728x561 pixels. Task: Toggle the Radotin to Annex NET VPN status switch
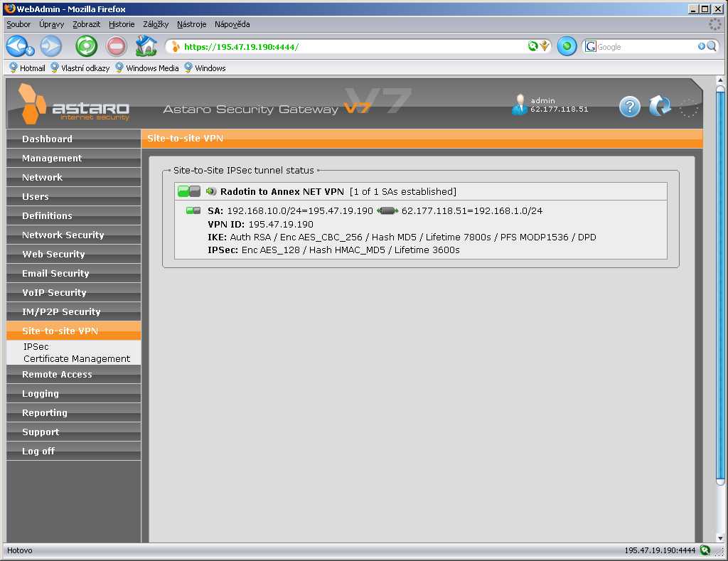pos(189,191)
